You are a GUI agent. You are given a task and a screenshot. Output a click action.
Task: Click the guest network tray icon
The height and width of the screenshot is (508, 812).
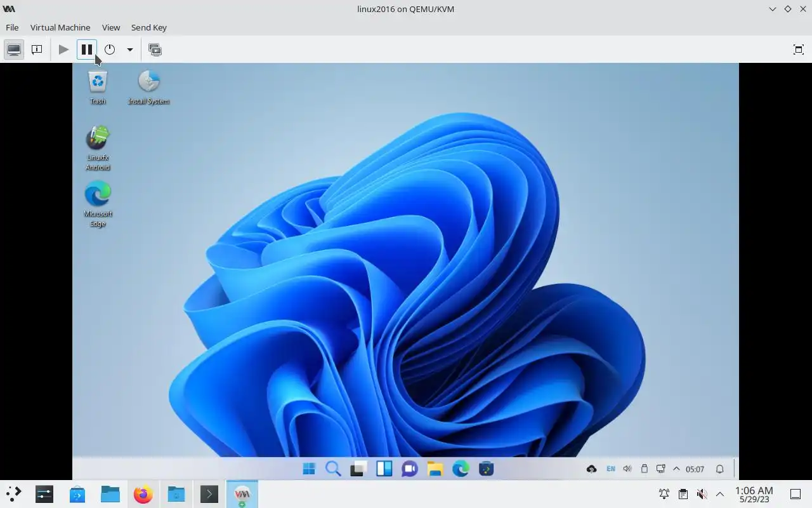click(x=660, y=469)
